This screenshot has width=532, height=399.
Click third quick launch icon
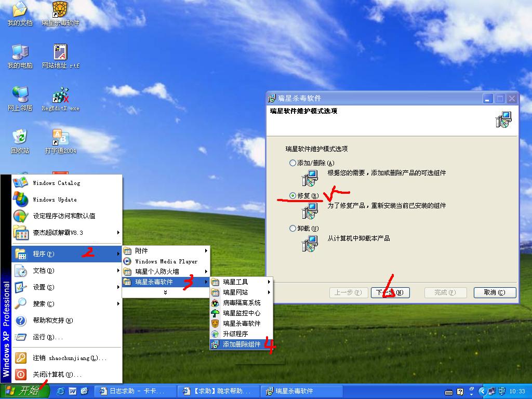pyautogui.click(x=84, y=391)
